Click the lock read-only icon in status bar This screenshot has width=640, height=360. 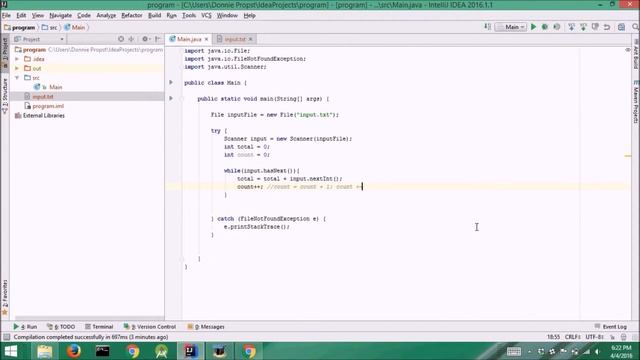point(612,337)
